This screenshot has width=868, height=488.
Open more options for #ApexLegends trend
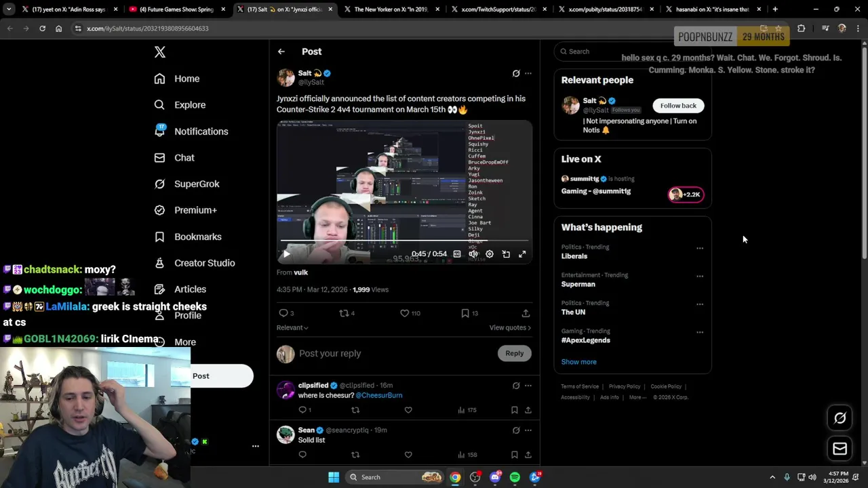(700, 332)
